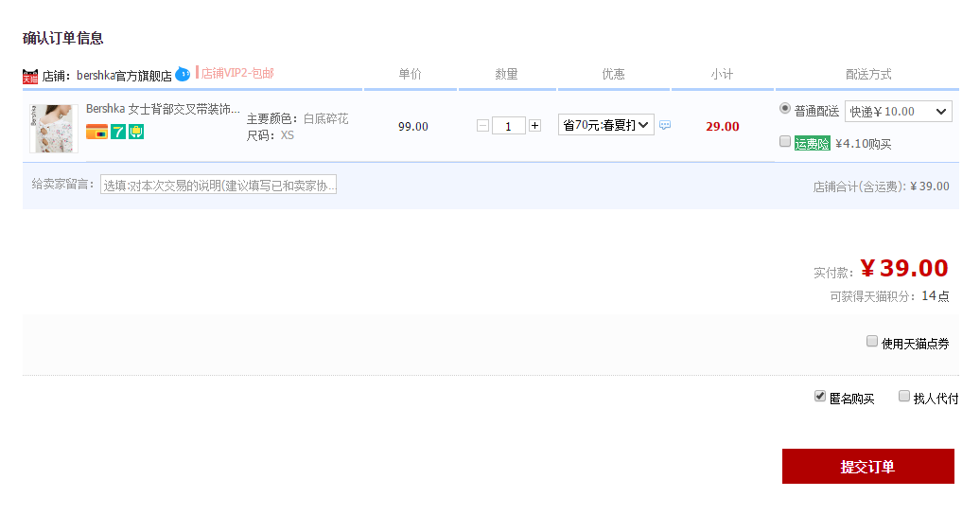980x515 pixels.
Task: Click the blue discount info bubble icon
Action: [665, 125]
